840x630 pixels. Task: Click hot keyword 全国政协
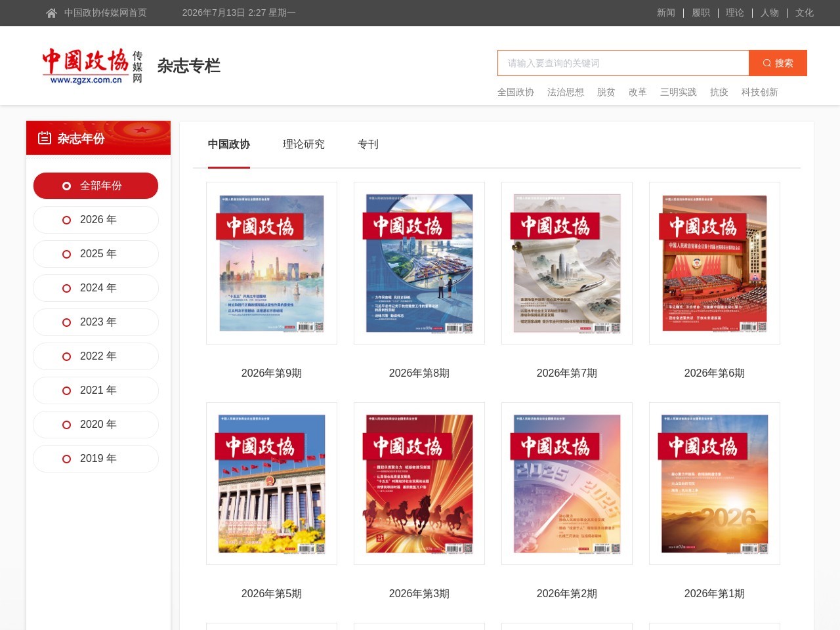click(516, 92)
